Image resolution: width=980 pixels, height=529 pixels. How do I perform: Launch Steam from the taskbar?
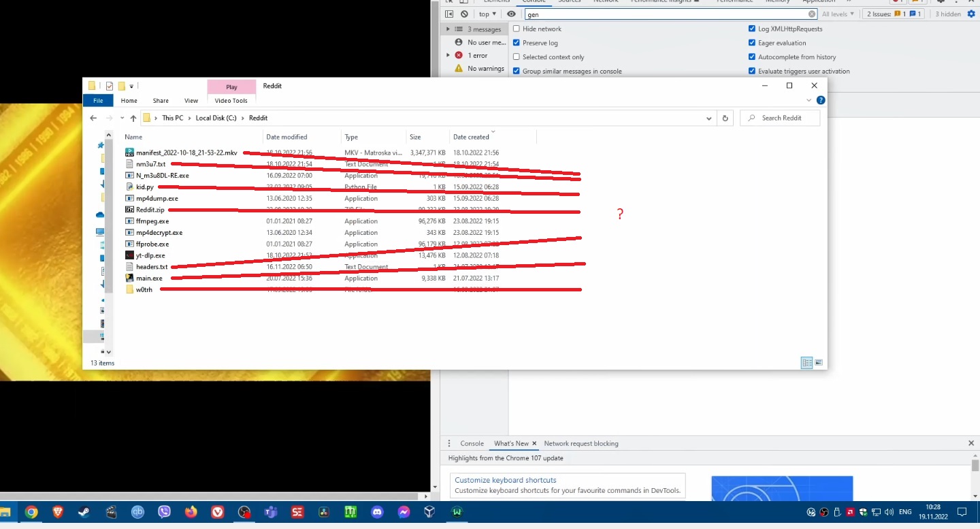pyautogui.click(x=84, y=512)
